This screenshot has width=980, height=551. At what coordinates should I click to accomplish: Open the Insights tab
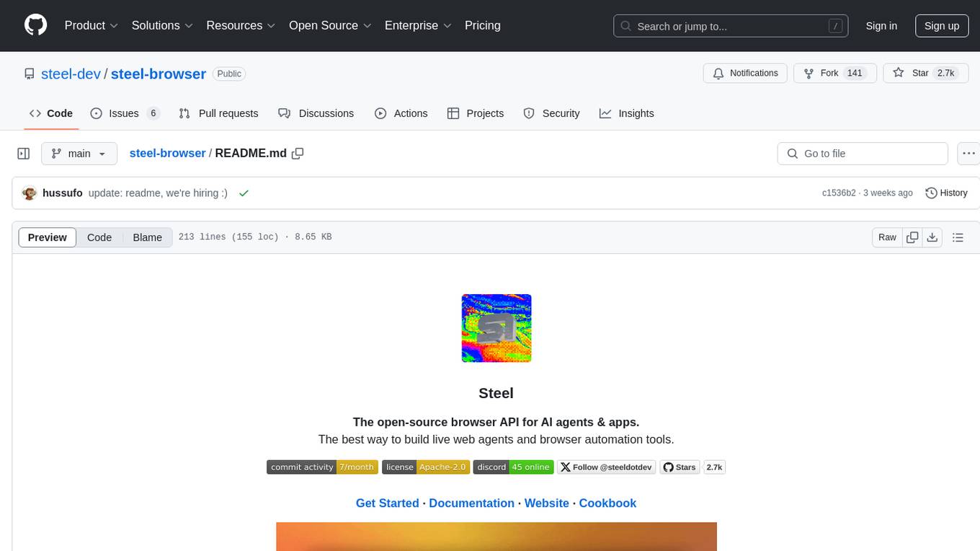pos(627,113)
